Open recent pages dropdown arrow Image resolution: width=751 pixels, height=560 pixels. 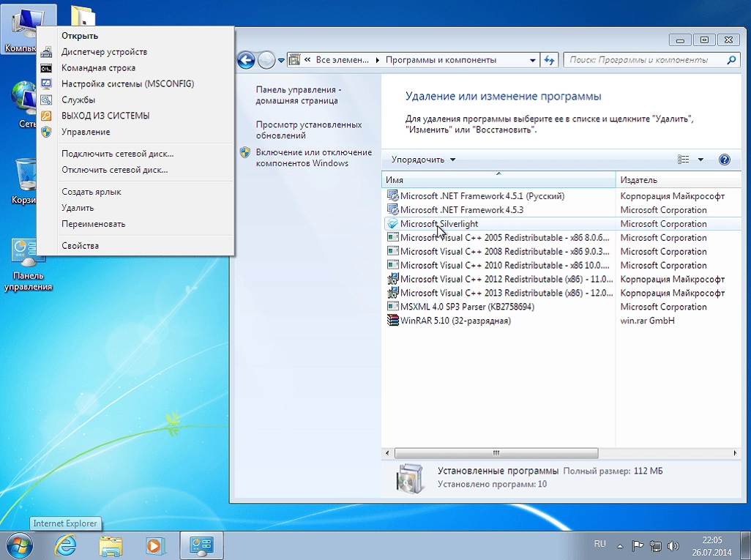pos(281,60)
